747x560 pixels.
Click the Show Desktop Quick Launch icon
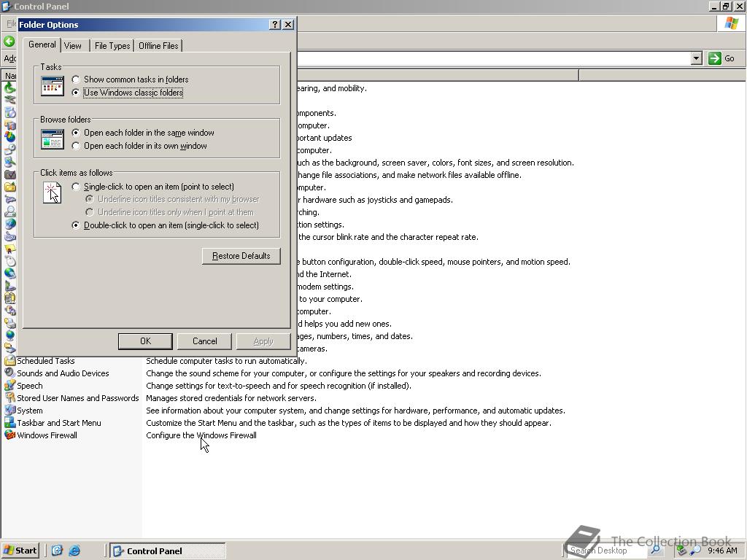[x=57, y=551]
